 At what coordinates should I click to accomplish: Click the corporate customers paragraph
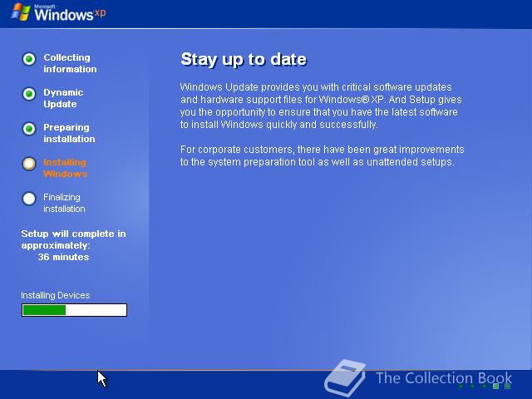tap(322, 155)
